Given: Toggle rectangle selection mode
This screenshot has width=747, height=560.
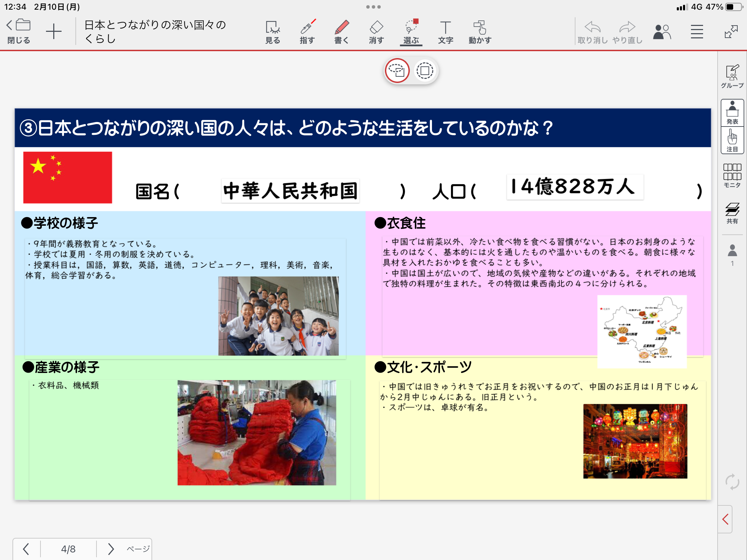Looking at the screenshot, I should click(x=425, y=71).
